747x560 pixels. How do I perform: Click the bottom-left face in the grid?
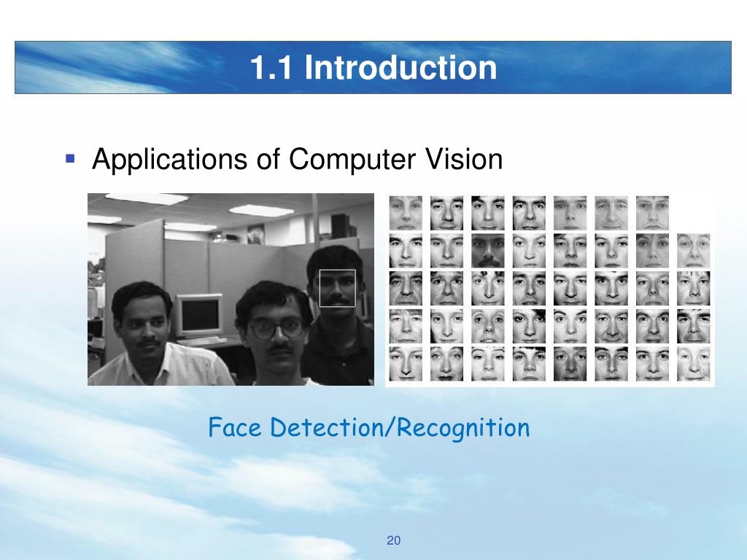click(406, 365)
